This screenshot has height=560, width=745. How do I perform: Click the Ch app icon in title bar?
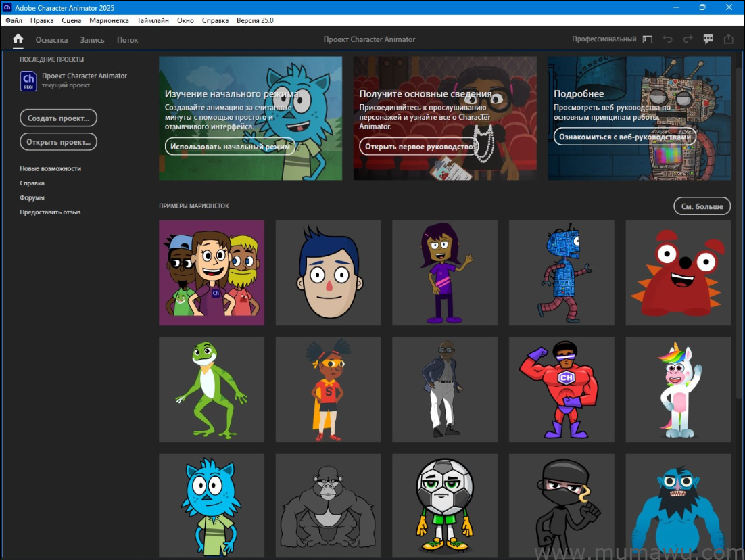pyautogui.click(x=8, y=7)
